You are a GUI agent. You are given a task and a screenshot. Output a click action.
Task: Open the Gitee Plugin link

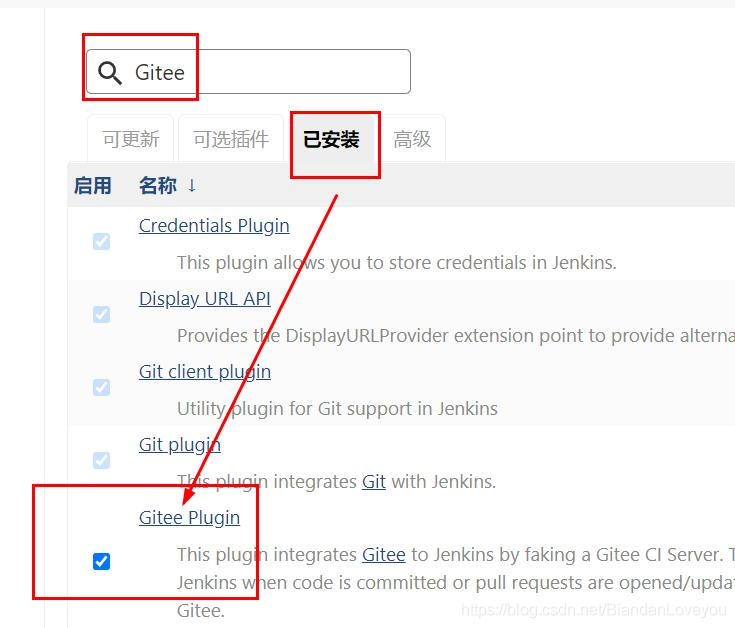[x=189, y=518]
